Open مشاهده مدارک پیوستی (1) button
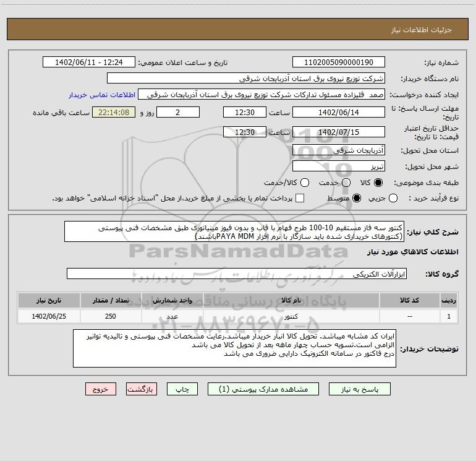The height and width of the screenshot is (461, 476). [x=263, y=389]
